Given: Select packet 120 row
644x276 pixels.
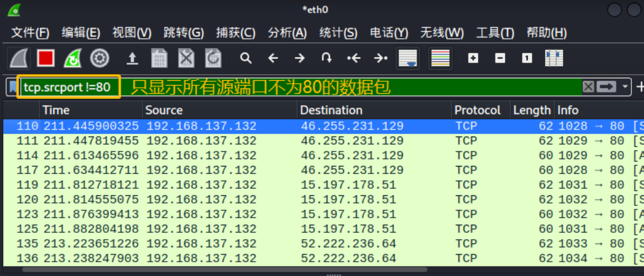Looking at the screenshot, I should (324, 199).
